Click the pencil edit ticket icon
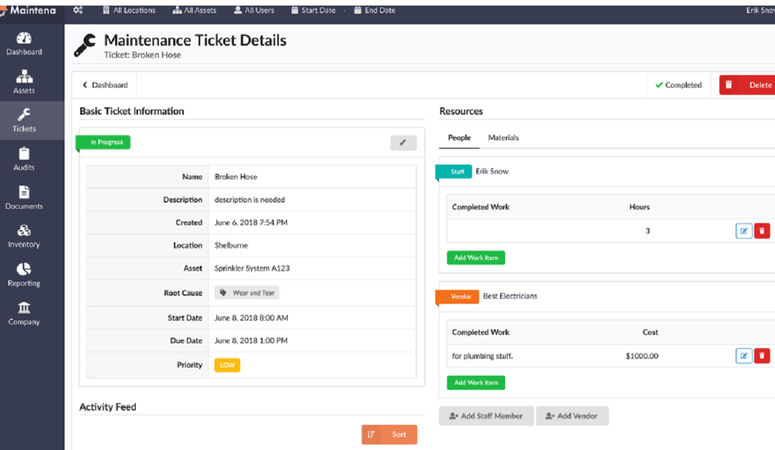This screenshot has height=450, width=775. pos(402,143)
